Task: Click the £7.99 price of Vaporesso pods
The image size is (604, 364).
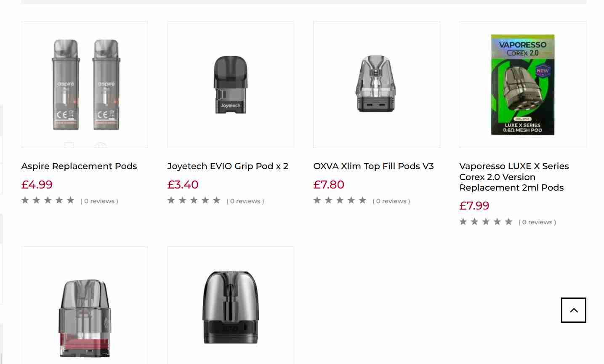Action: tap(474, 206)
